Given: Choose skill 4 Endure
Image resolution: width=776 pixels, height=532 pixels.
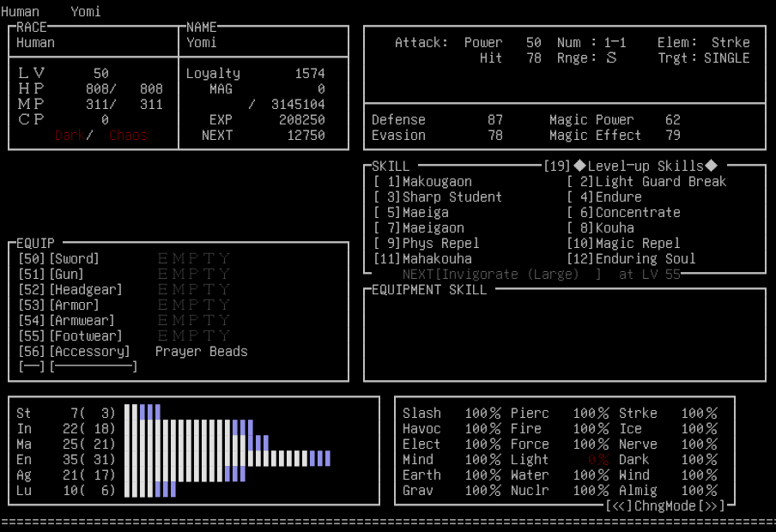Looking at the screenshot, I should point(604,197).
